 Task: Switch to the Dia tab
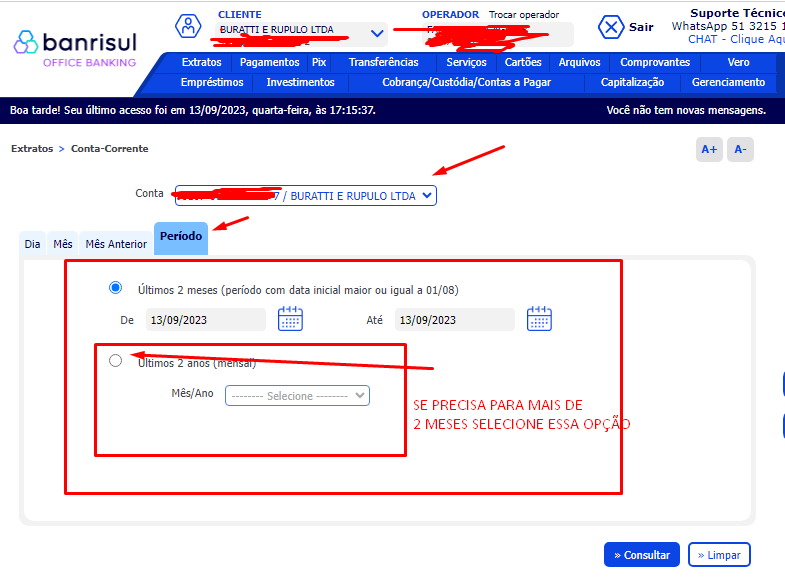[33, 244]
